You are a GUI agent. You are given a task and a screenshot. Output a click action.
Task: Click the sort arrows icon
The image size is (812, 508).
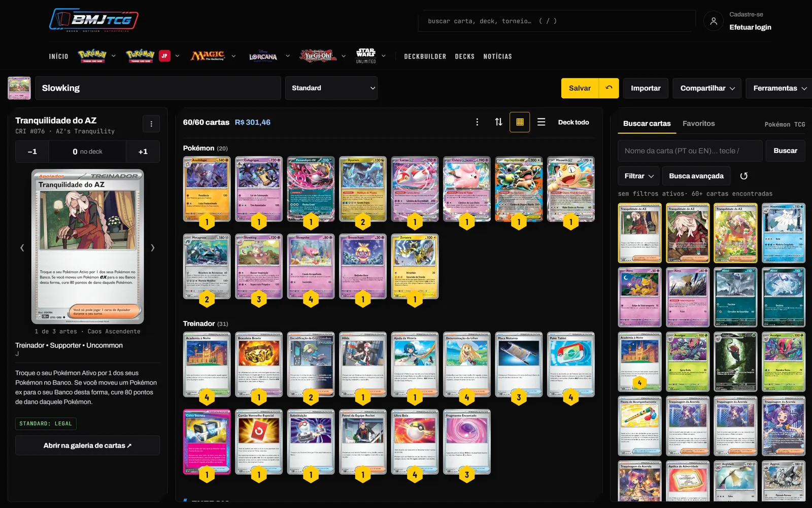(498, 122)
